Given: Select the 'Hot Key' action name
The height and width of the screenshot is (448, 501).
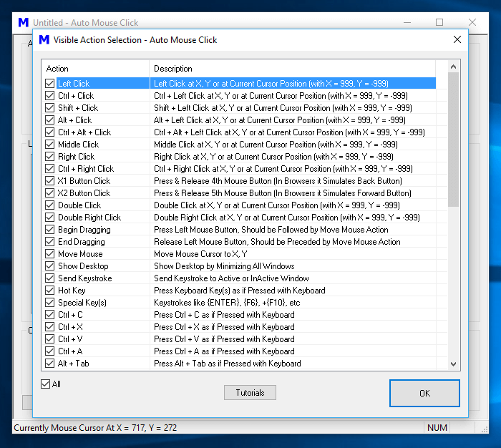Looking at the screenshot, I should [72, 291].
